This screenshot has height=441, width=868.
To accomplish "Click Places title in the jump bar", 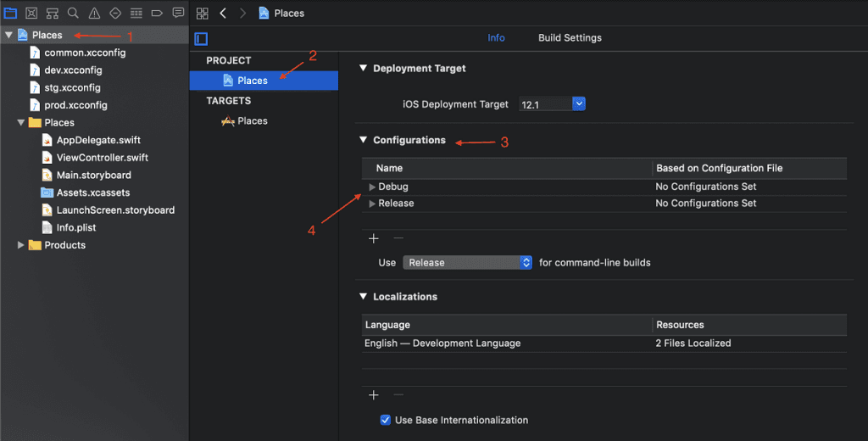I will pos(289,14).
